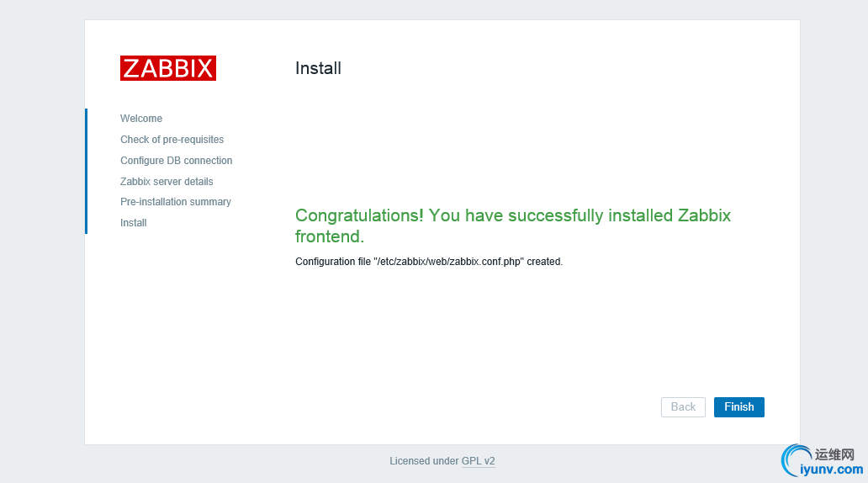The width and height of the screenshot is (868, 483).
Task: Click the green word Congratulations!
Action: [359, 215]
